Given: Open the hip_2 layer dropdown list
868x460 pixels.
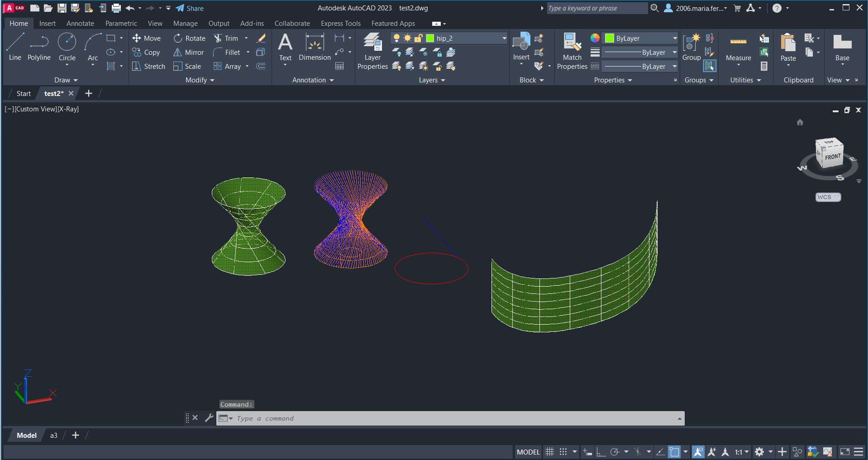Looking at the screenshot, I should (x=504, y=38).
